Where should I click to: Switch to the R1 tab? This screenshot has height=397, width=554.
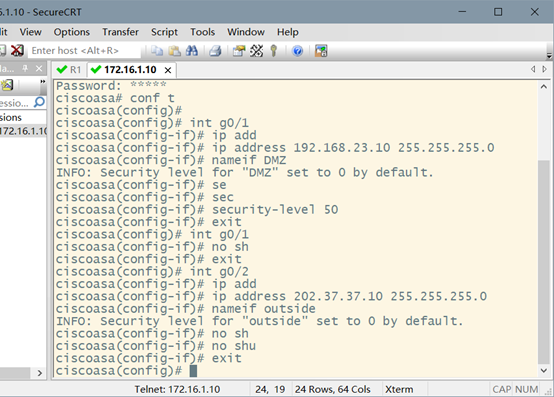coord(69,70)
